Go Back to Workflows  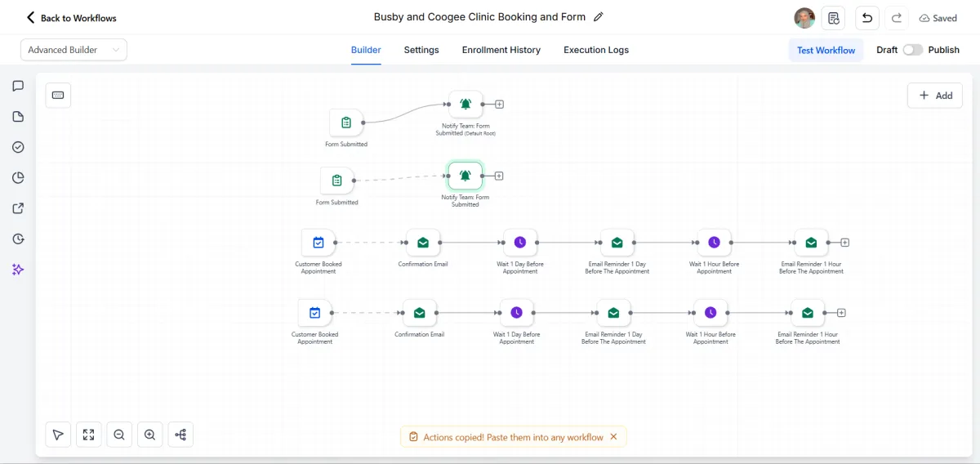(71, 18)
